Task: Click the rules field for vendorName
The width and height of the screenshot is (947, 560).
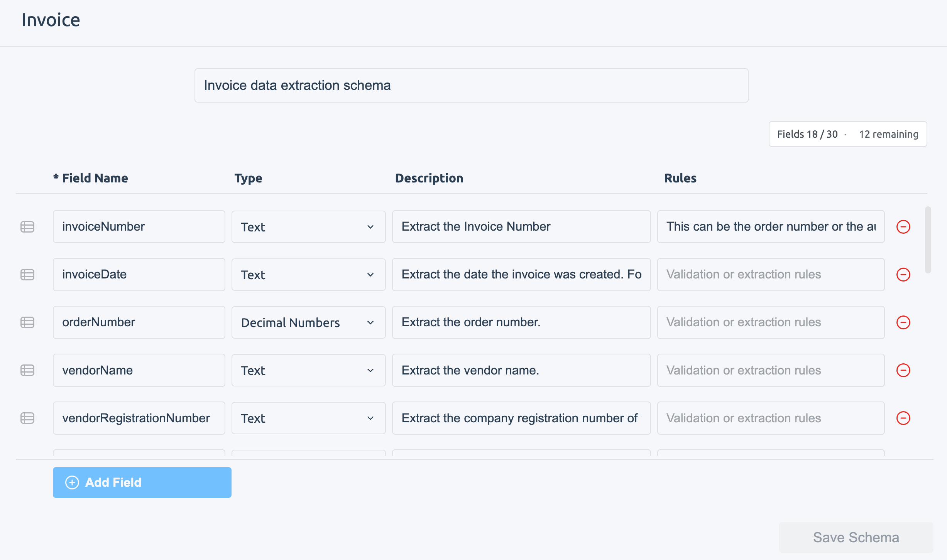Action: coord(770,370)
